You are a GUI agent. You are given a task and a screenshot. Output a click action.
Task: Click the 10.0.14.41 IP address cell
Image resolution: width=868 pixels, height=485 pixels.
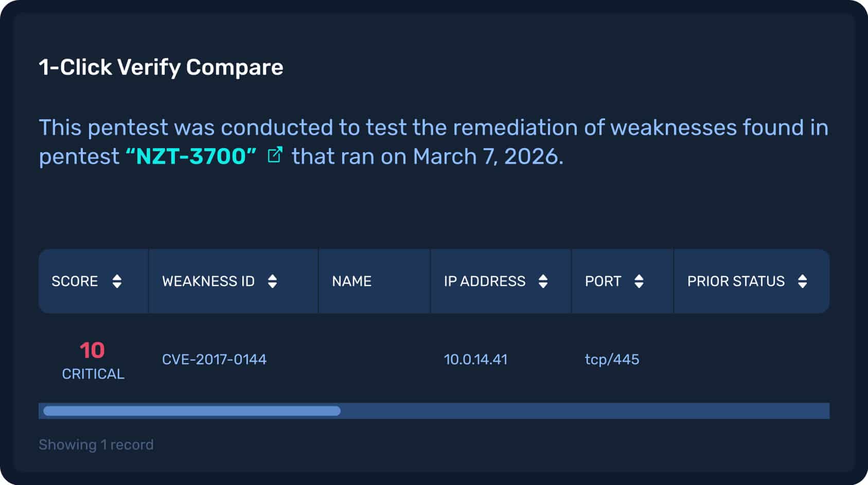click(475, 359)
